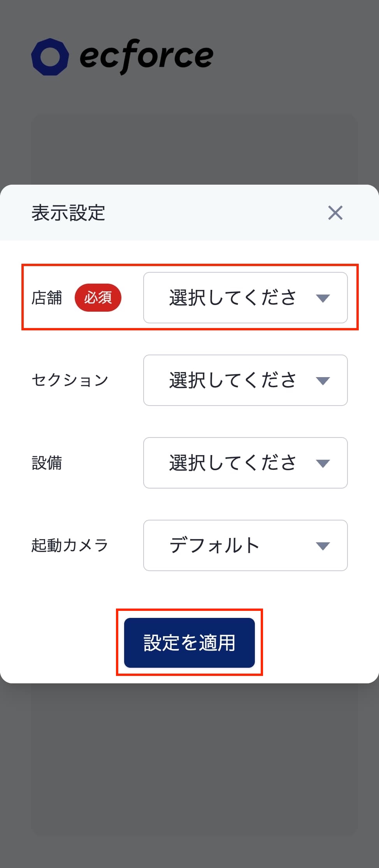Close the 表示設定 dialog with the X

point(335,213)
